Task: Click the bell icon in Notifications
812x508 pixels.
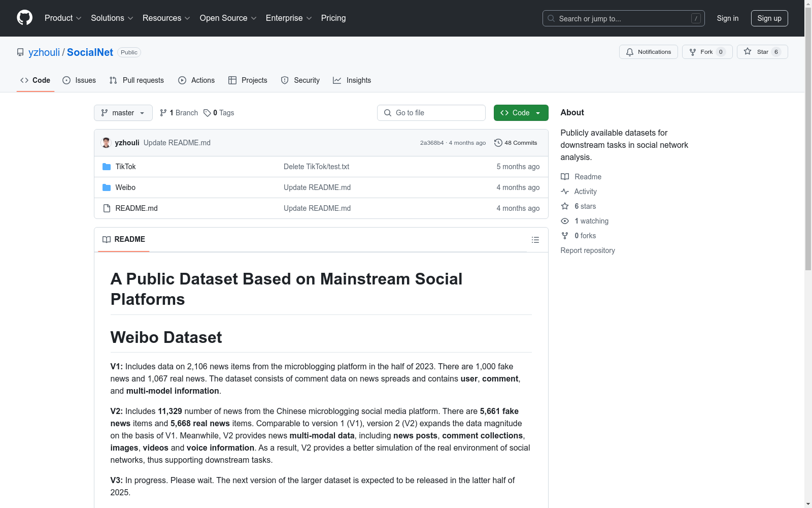Action: [x=630, y=52]
